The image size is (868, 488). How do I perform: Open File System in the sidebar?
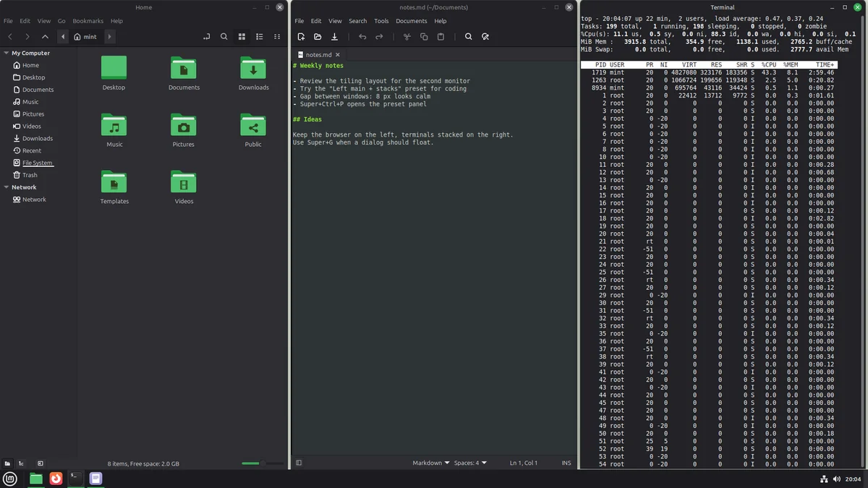point(33,163)
